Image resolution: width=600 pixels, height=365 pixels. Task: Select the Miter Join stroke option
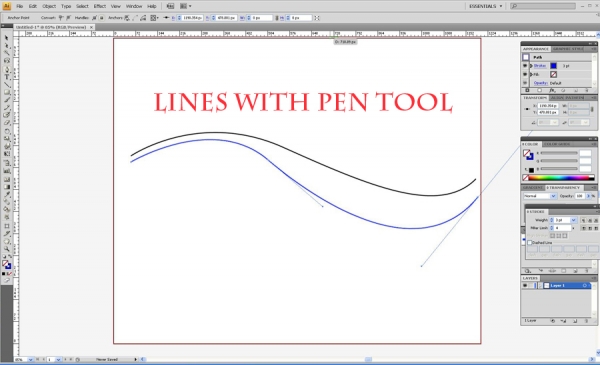(x=584, y=228)
